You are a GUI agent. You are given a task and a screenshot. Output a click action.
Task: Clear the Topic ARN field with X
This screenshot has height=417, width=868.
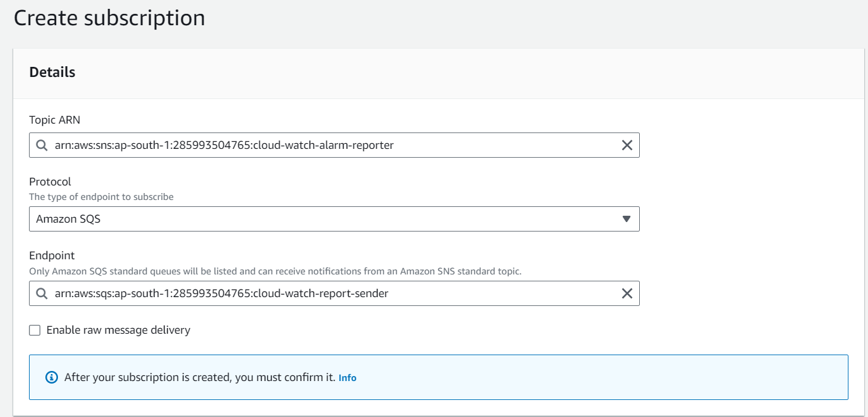coord(627,145)
